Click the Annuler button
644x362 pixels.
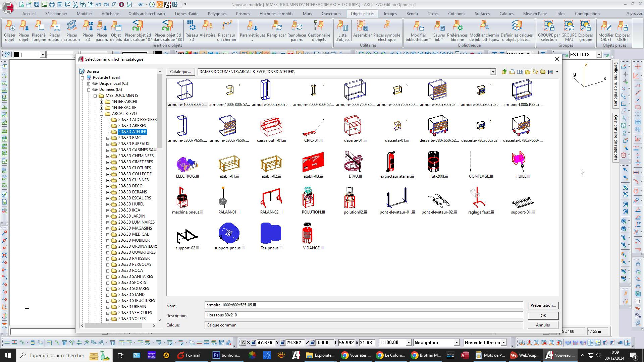click(543, 325)
